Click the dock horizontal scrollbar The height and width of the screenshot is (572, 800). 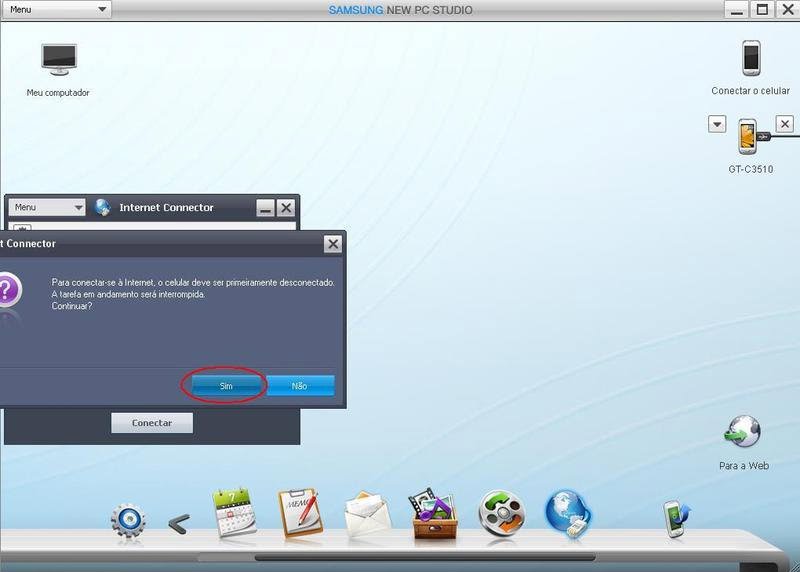[425, 557]
